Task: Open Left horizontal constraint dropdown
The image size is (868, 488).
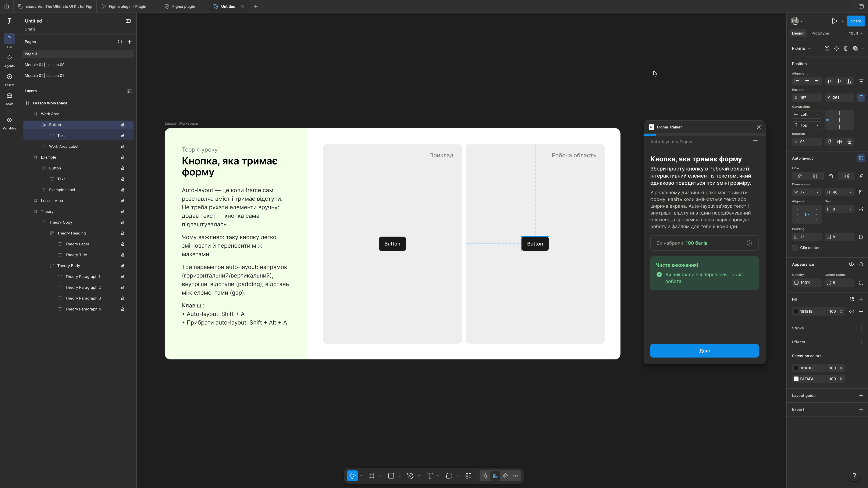Action: coord(807,115)
